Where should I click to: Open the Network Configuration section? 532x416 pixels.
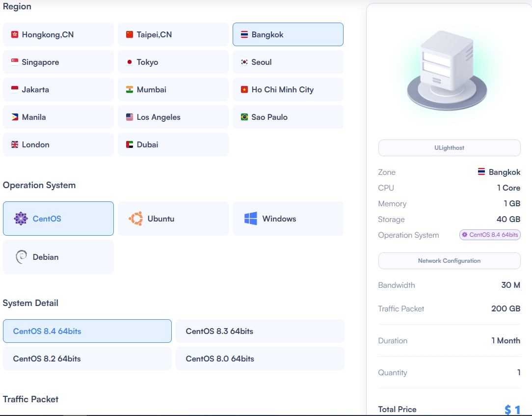(x=449, y=261)
